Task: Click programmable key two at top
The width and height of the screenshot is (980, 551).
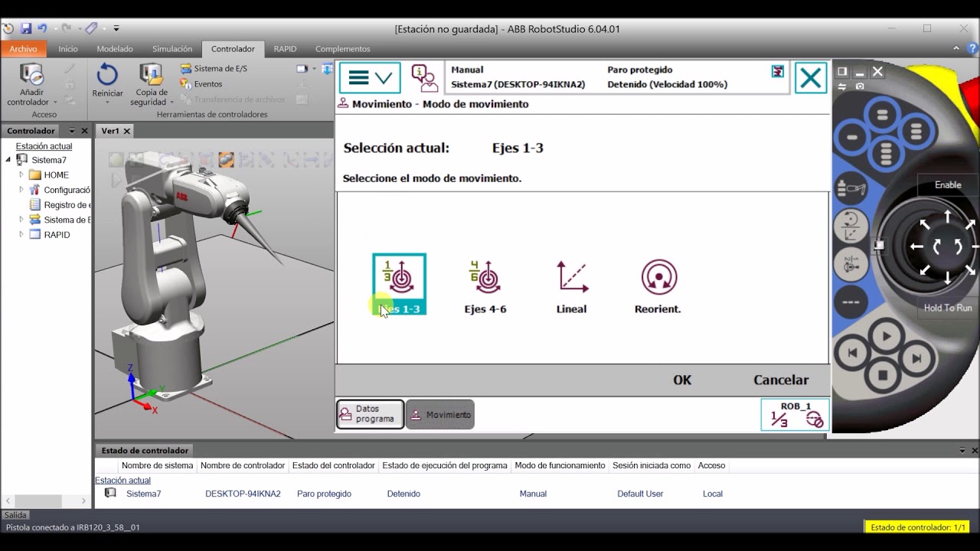Action: coord(882,115)
